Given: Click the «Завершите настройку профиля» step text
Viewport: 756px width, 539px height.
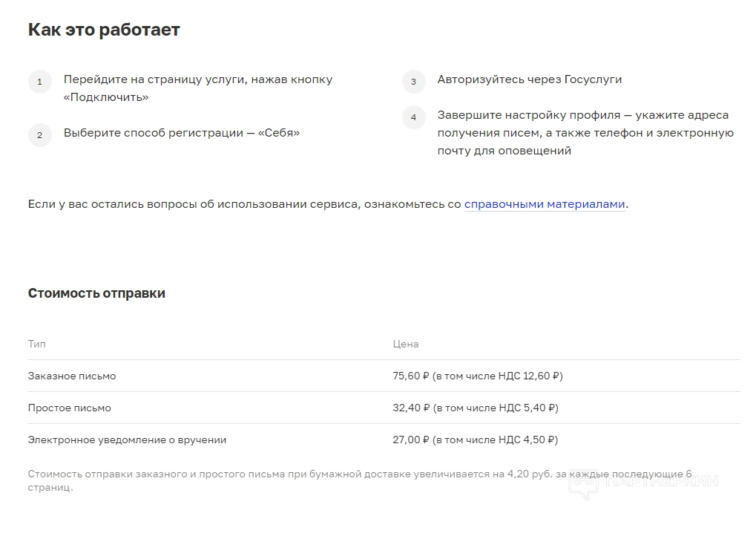Looking at the screenshot, I should 585,133.
